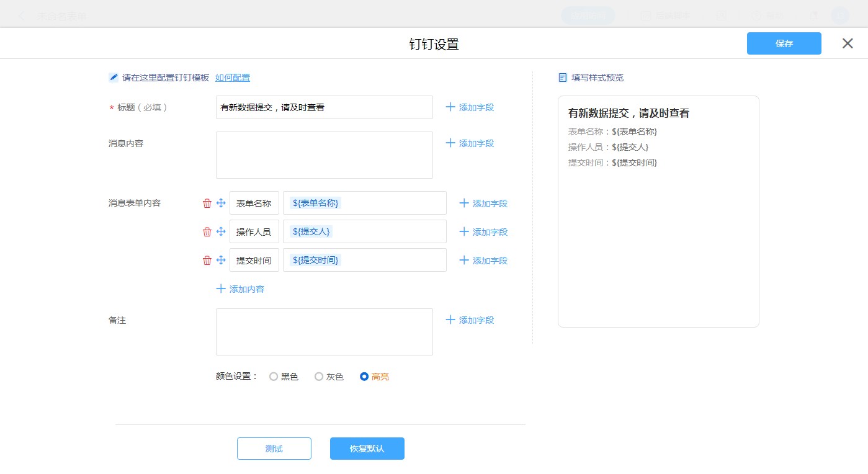Choose the 高亮 color radio button
The width and height of the screenshot is (868, 474).
point(364,377)
